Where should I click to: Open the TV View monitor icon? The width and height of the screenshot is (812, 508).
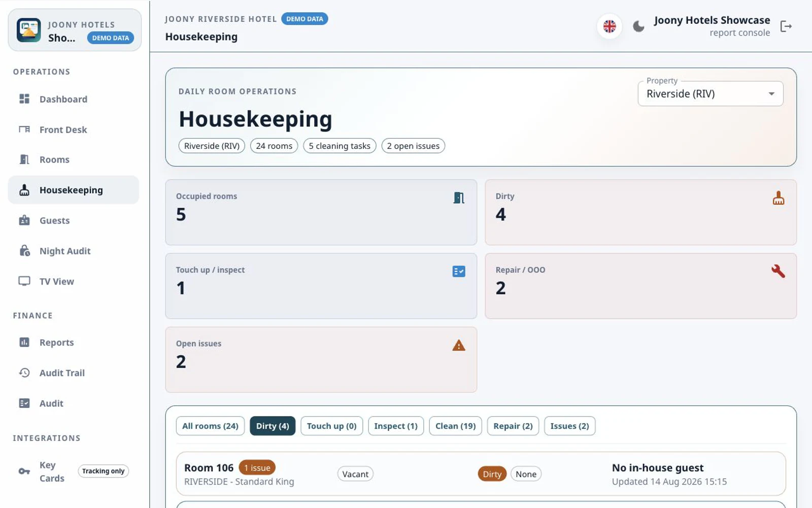click(24, 281)
